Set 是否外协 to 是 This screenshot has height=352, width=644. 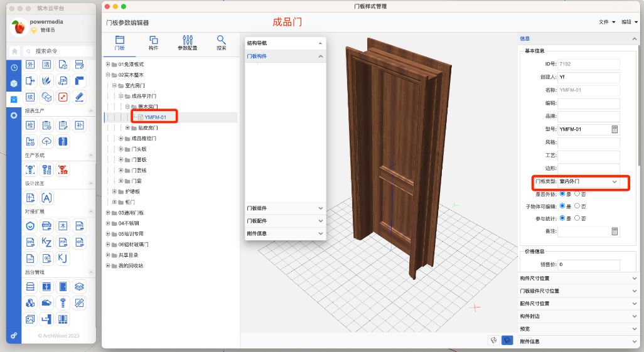[x=562, y=194]
